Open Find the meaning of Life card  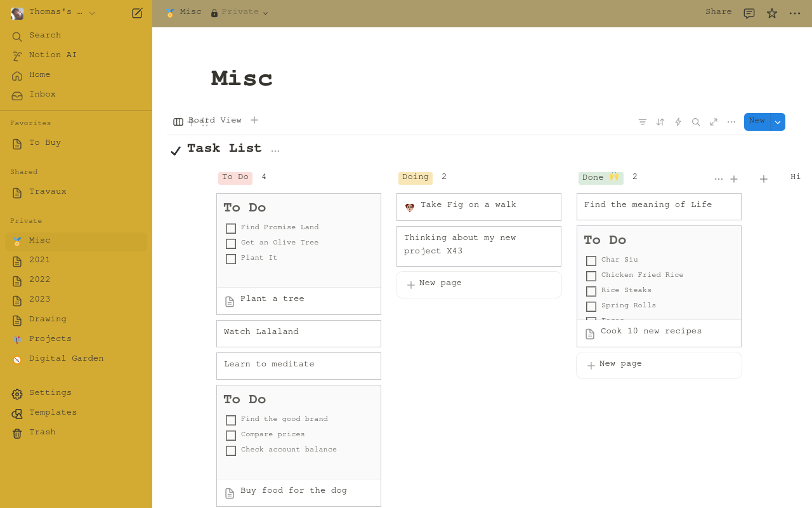click(x=659, y=207)
